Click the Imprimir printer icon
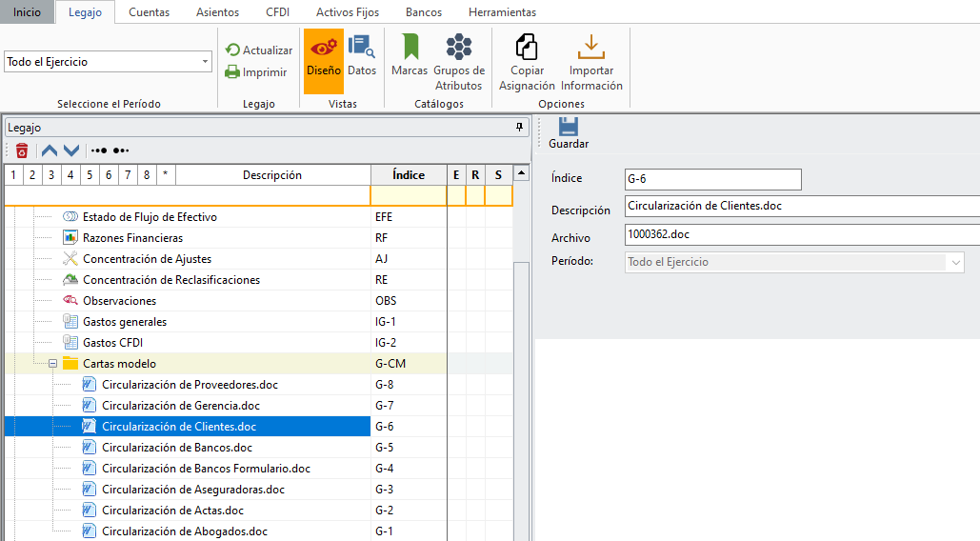Screen dimensions: 980x541 point(232,71)
